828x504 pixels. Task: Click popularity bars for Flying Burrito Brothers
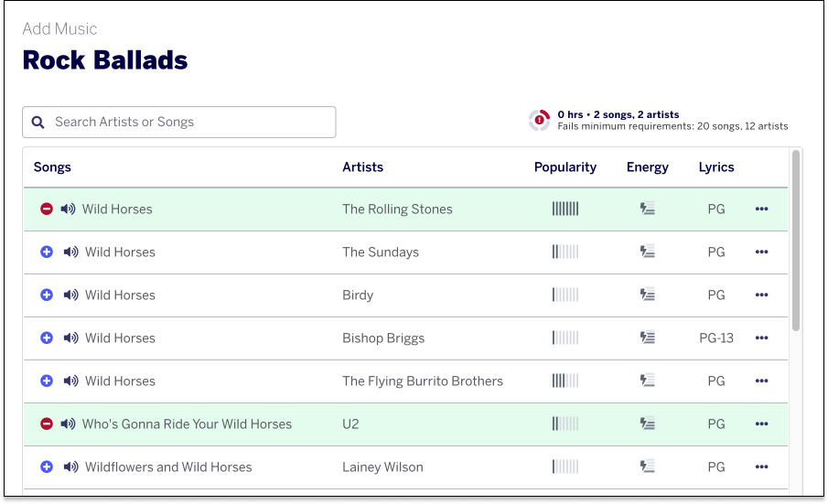565,381
